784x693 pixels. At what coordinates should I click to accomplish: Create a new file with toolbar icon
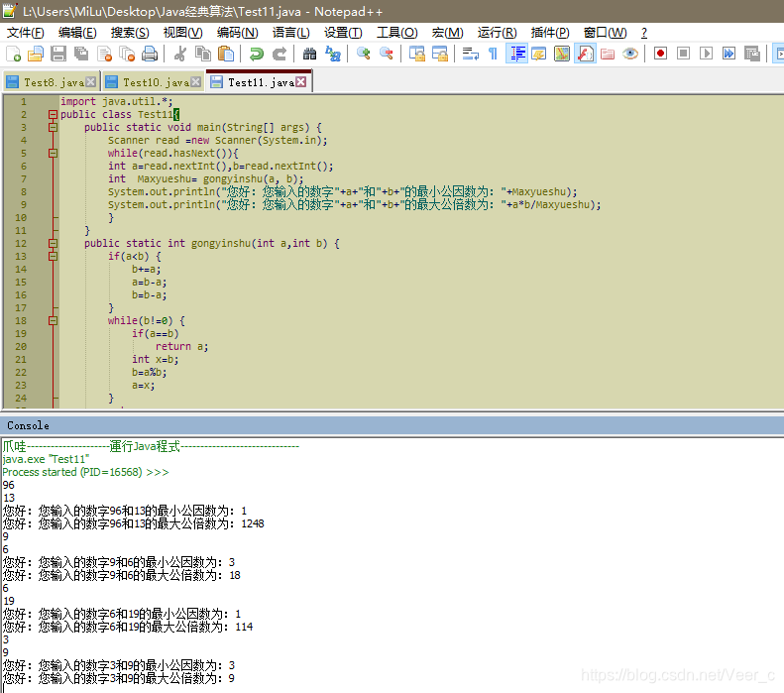coord(13,54)
